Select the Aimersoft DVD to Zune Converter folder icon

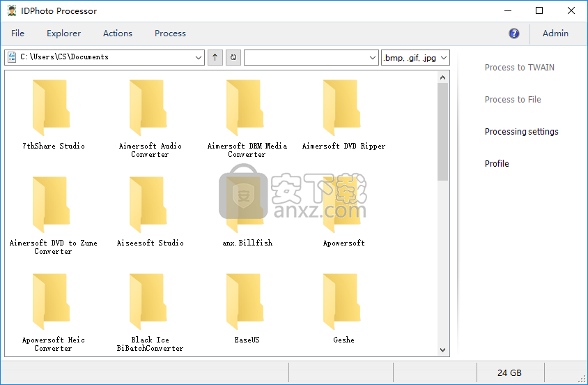(x=51, y=205)
